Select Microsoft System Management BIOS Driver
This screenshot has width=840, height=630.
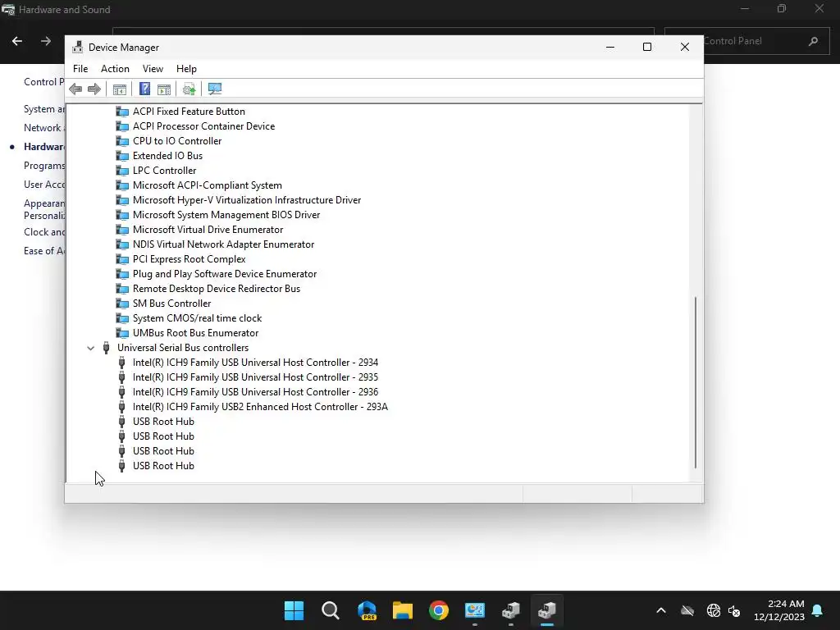coord(226,215)
